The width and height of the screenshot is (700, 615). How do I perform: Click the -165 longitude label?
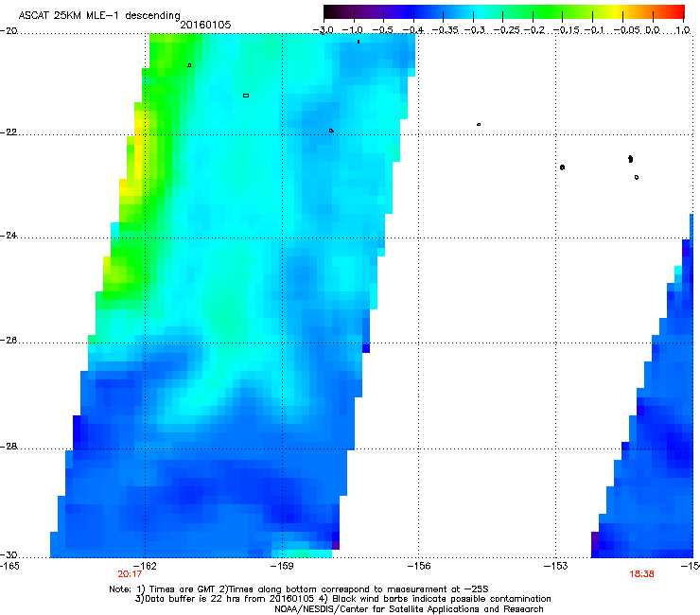9,566
